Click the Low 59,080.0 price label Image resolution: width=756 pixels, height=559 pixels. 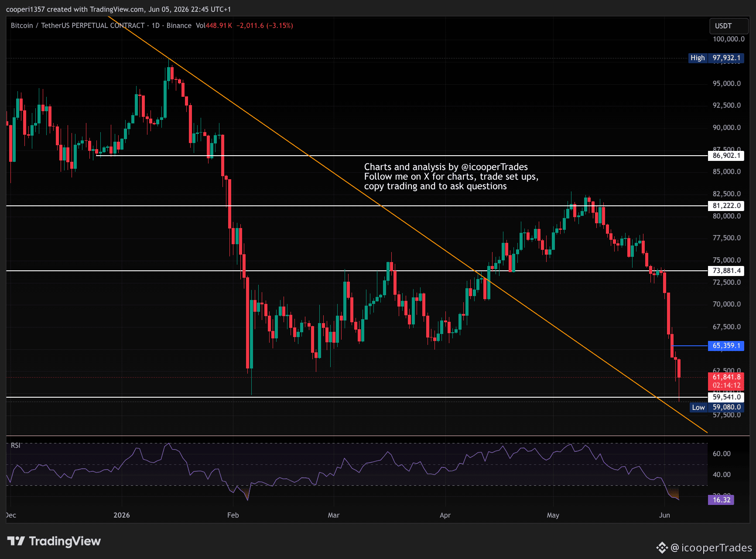(717, 407)
